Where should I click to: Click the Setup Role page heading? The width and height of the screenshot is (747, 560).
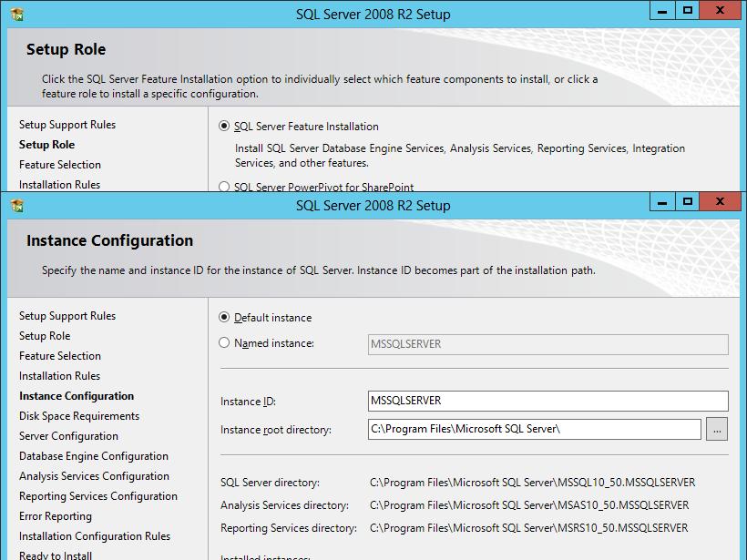tap(66, 49)
